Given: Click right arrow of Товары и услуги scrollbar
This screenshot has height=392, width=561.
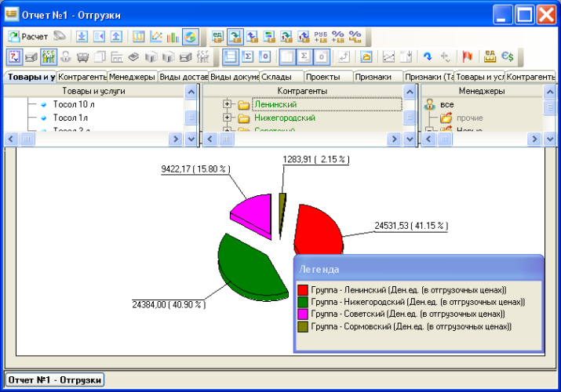Looking at the screenshot, I should [x=175, y=139].
